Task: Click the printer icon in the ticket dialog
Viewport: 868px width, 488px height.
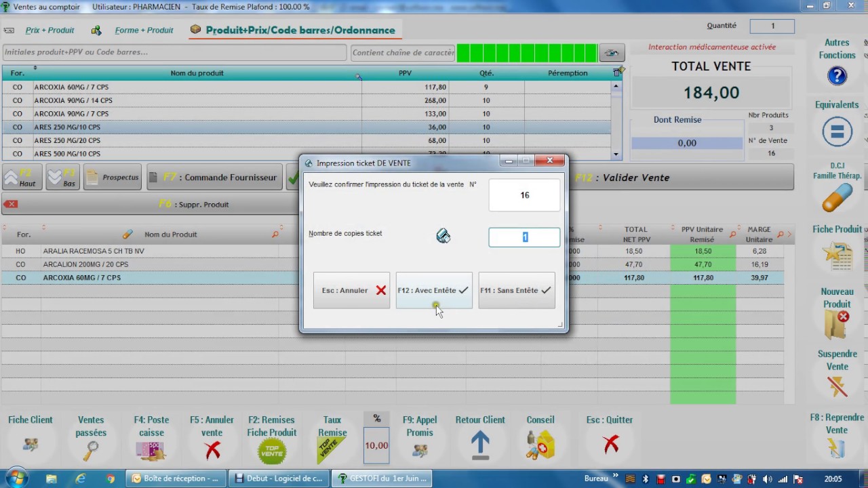Action: (x=443, y=235)
